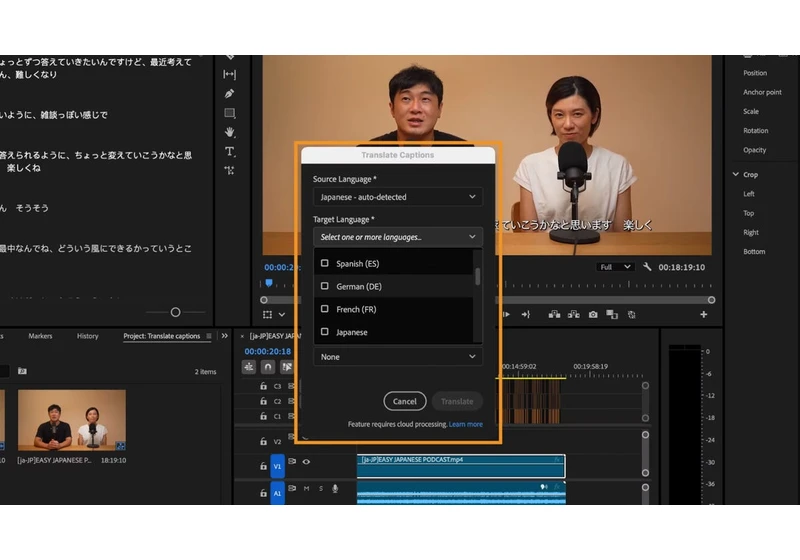Select Project: Translate captions tab

click(162, 336)
